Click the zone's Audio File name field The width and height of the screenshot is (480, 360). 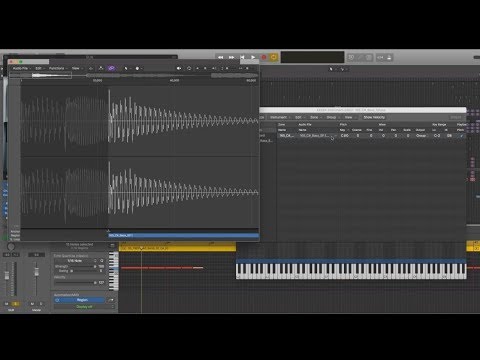click(x=316, y=136)
